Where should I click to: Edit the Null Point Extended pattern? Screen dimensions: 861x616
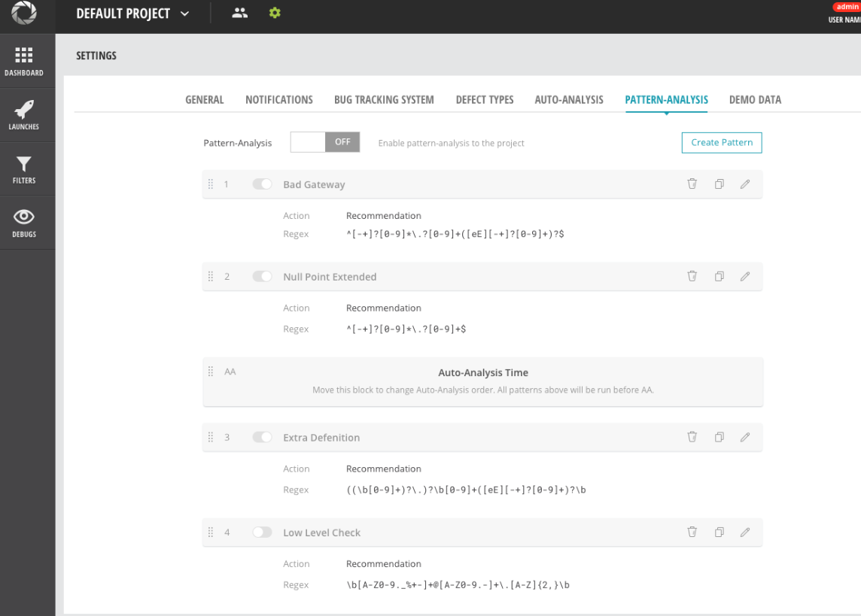(x=745, y=276)
